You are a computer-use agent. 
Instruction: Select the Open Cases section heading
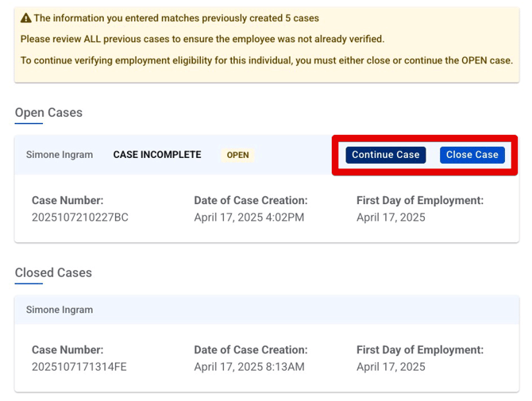tap(48, 113)
